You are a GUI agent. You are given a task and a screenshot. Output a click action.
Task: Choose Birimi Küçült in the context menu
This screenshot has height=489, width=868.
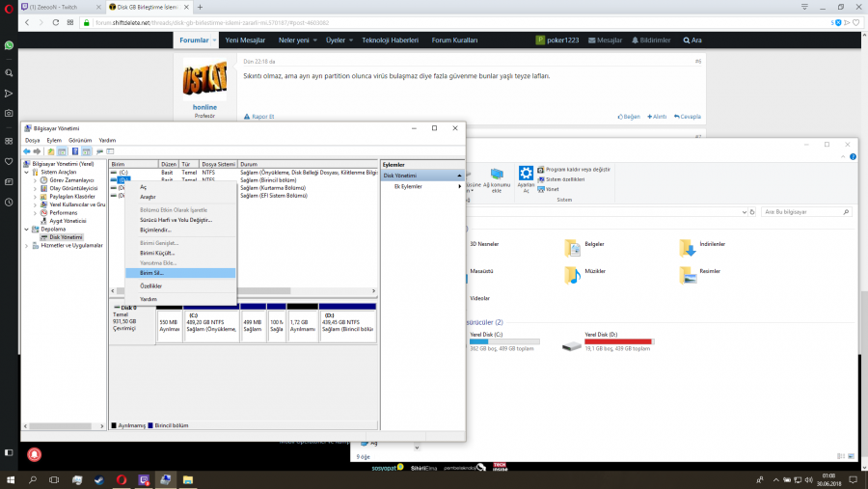pos(157,253)
